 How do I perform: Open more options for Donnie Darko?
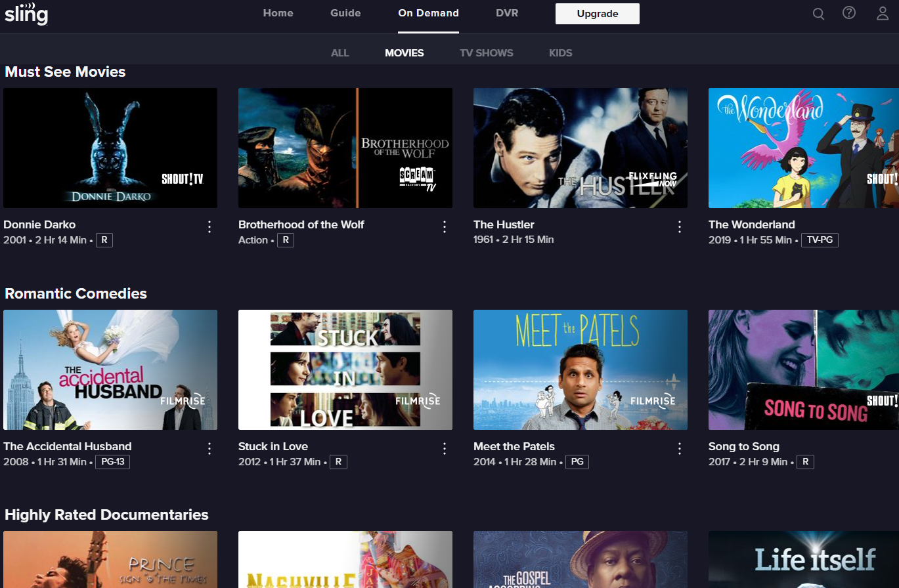click(x=209, y=227)
